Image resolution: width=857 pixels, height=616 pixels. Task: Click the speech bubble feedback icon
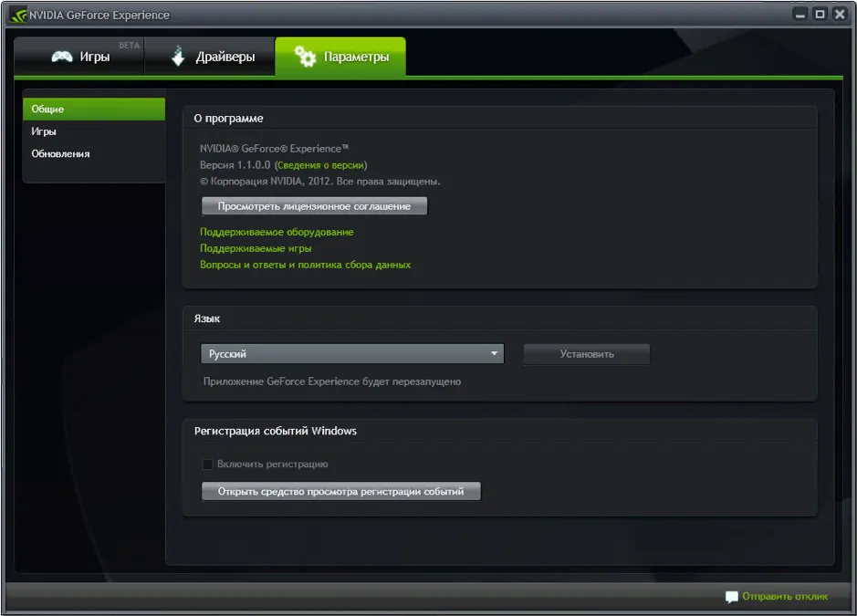[731, 597]
